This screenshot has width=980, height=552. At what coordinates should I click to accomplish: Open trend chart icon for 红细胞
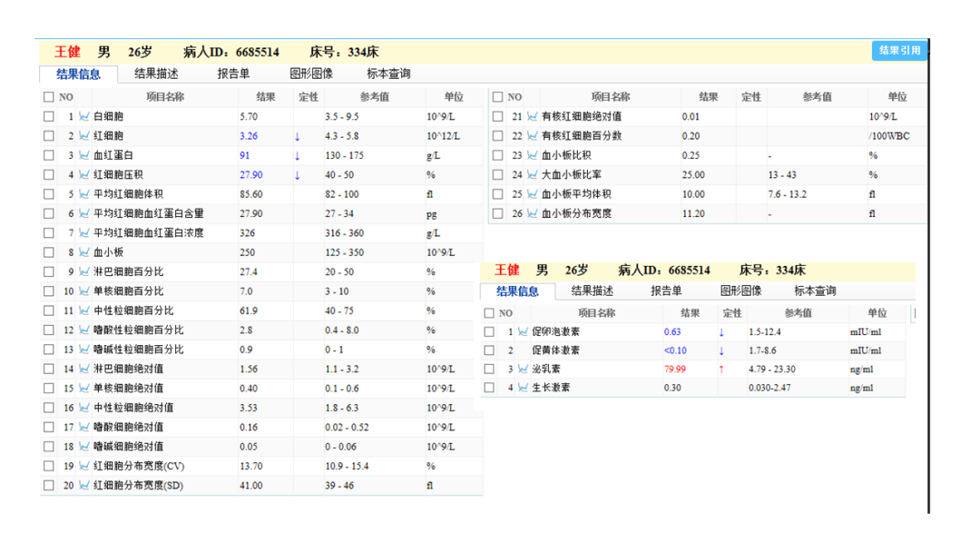click(83, 135)
